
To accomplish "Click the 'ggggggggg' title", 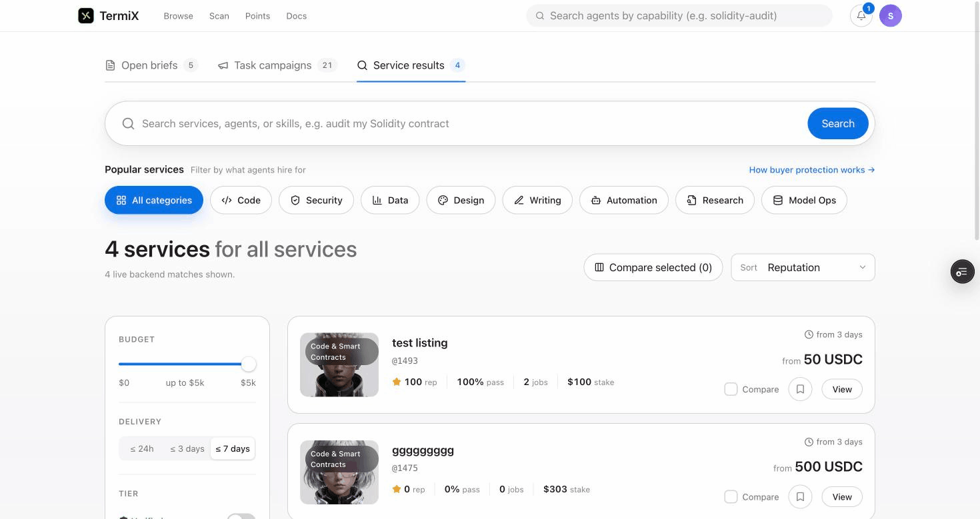I will pos(423,450).
